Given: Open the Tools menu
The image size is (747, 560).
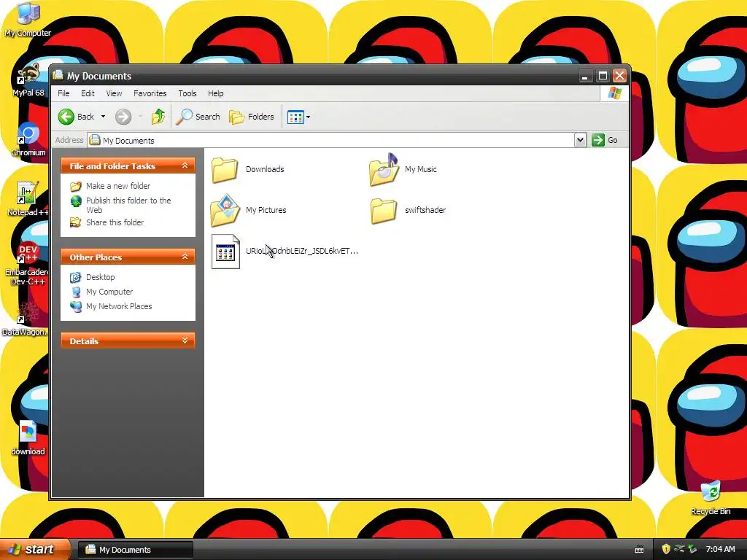Looking at the screenshot, I should click(187, 93).
